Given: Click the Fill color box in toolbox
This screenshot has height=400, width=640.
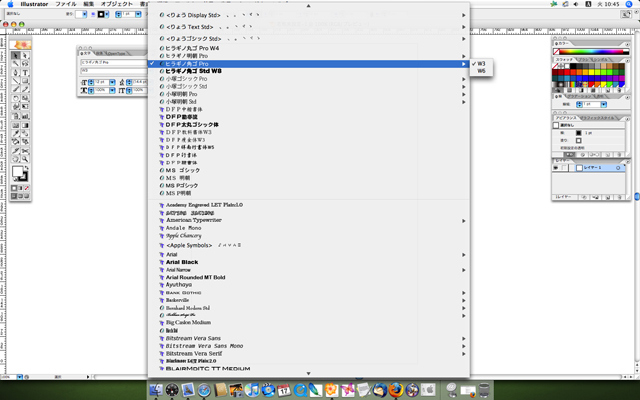Looking at the screenshot, I should pos(17,171).
